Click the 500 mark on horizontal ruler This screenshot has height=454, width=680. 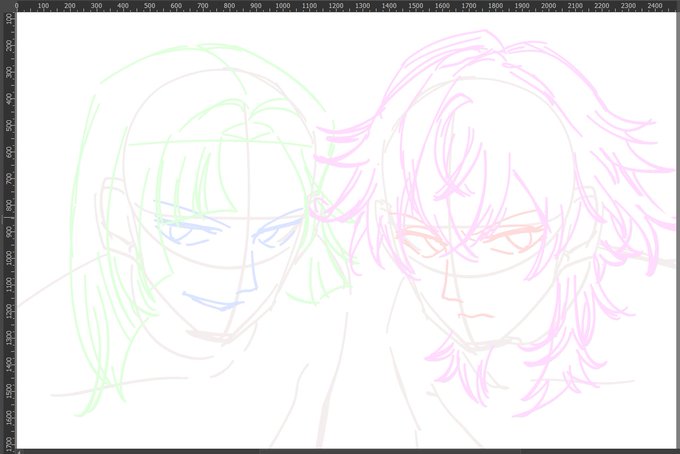tap(150, 6)
